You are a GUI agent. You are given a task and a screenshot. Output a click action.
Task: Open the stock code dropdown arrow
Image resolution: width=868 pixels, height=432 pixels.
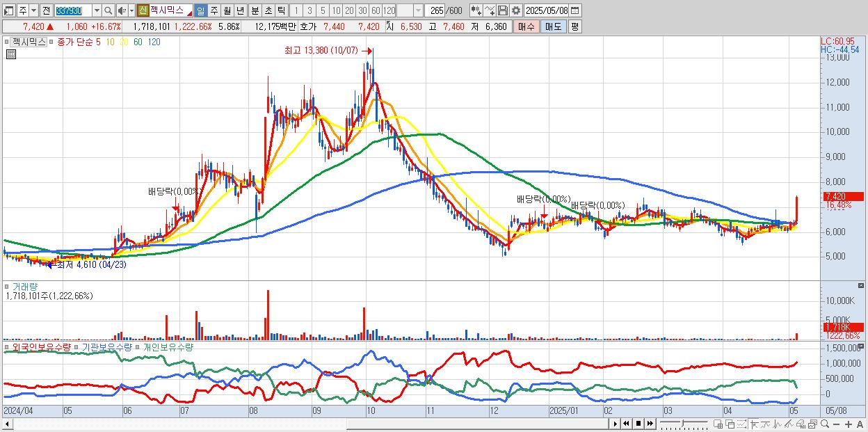pyautogui.click(x=97, y=10)
